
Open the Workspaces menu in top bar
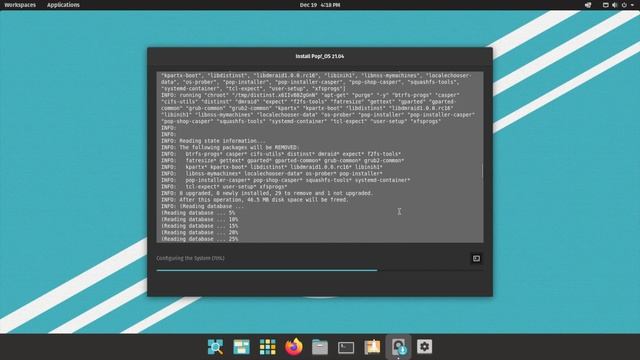[20, 5]
